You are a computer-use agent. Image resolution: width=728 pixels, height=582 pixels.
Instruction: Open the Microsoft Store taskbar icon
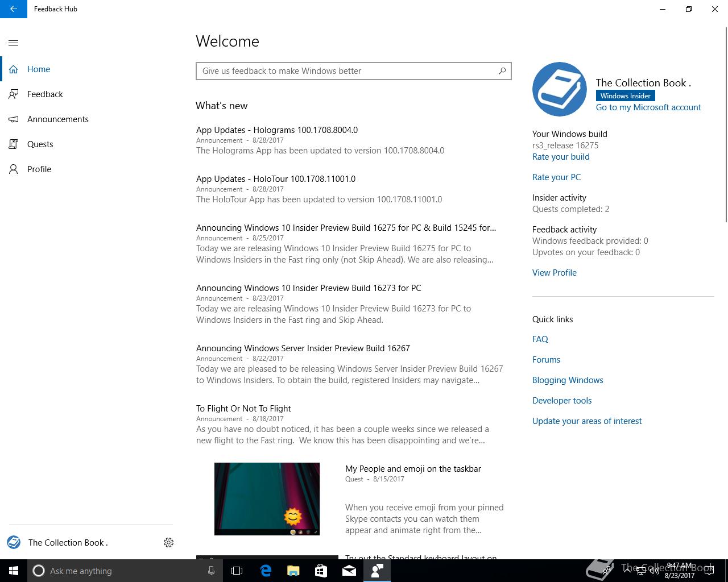[321, 571]
